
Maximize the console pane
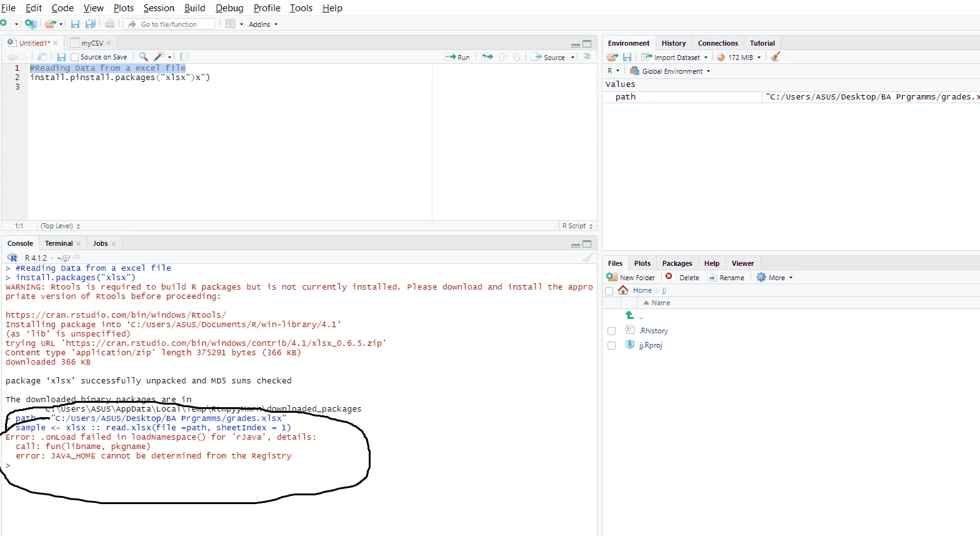coord(587,244)
